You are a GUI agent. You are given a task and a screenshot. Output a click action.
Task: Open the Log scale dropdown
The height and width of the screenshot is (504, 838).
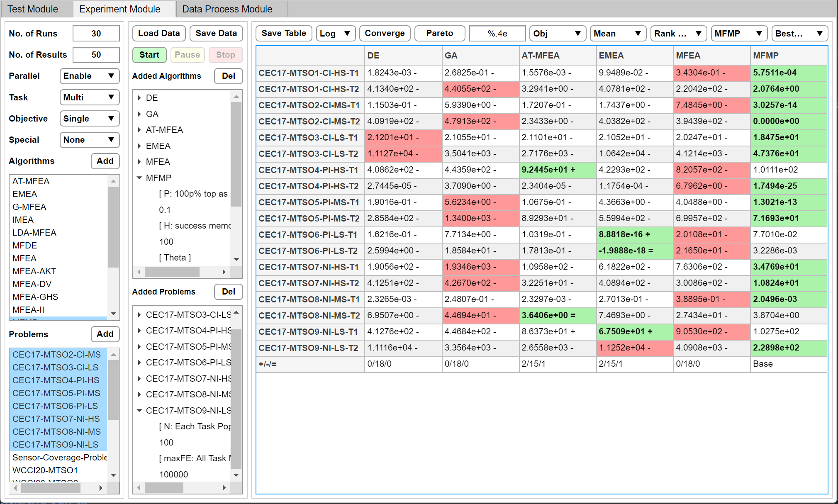pyautogui.click(x=335, y=34)
